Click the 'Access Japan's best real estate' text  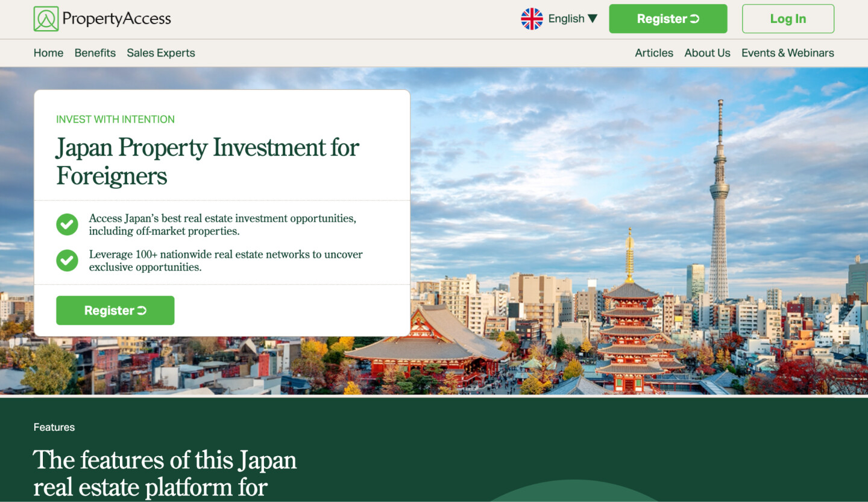pyautogui.click(x=222, y=224)
